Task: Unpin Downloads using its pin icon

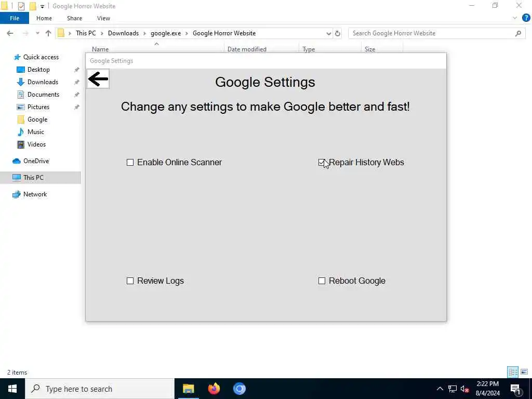Action: click(77, 82)
